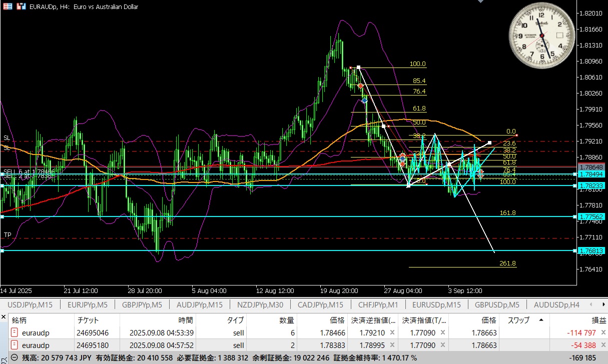
Task: Click the chart shift triangle marker
Action: point(481,2)
